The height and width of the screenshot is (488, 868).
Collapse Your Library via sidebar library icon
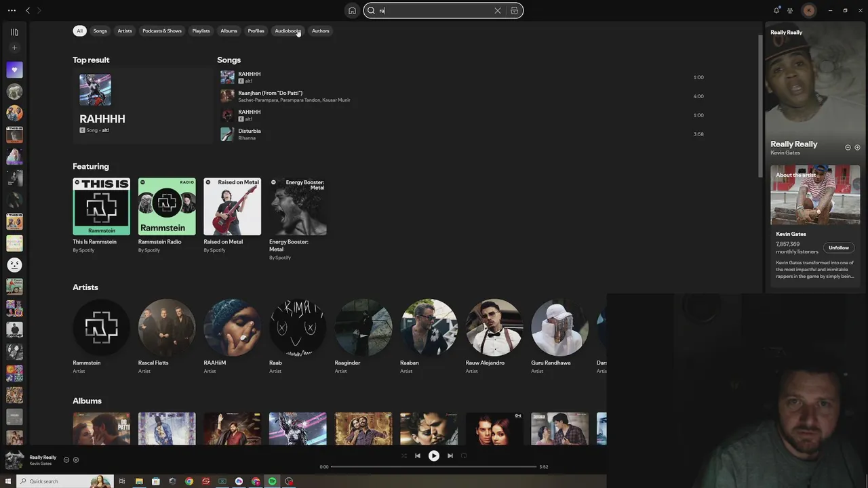pos(14,32)
